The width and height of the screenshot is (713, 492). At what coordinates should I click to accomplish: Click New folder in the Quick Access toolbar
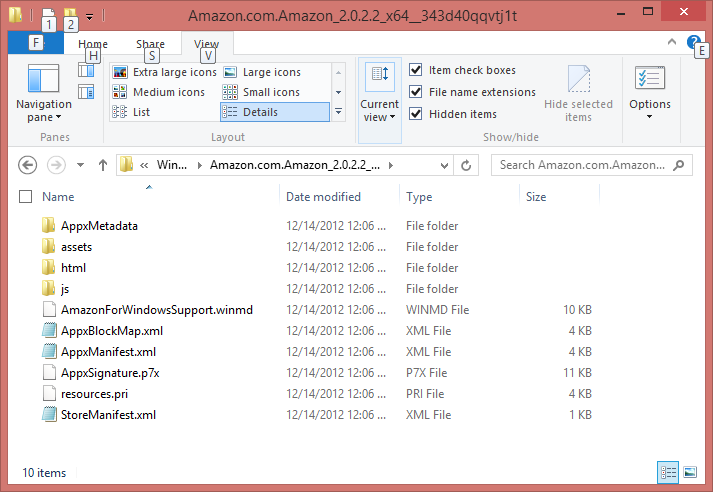[70, 14]
